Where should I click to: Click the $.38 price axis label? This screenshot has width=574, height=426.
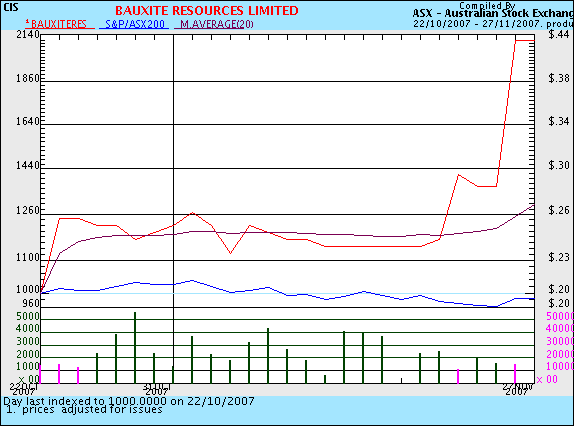[x=559, y=78]
